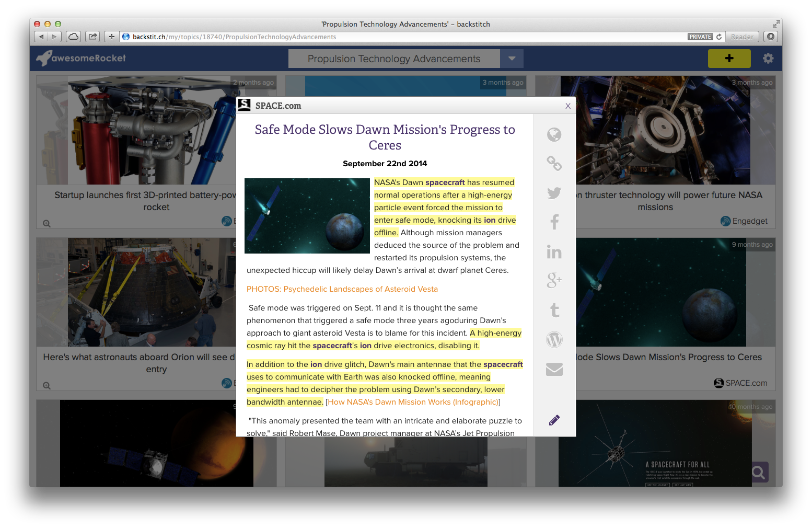Click the Reader button
The width and height of the screenshot is (812, 528).
pos(742,37)
